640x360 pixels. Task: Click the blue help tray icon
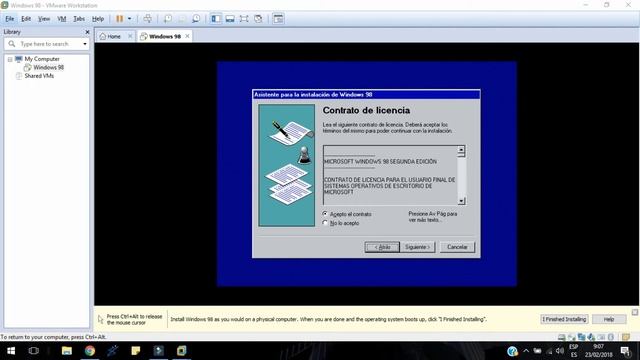tap(512, 351)
